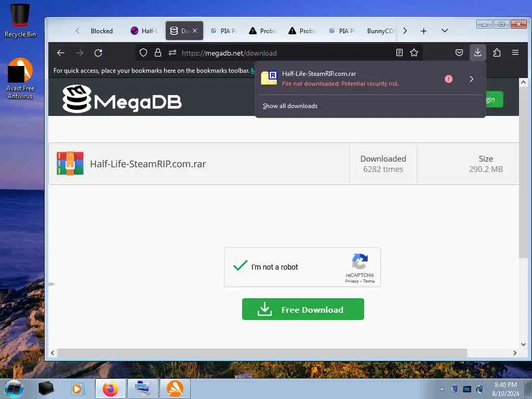Click the reCAPTCHA logo
Viewport: 532px width, 399px height.
point(360,261)
